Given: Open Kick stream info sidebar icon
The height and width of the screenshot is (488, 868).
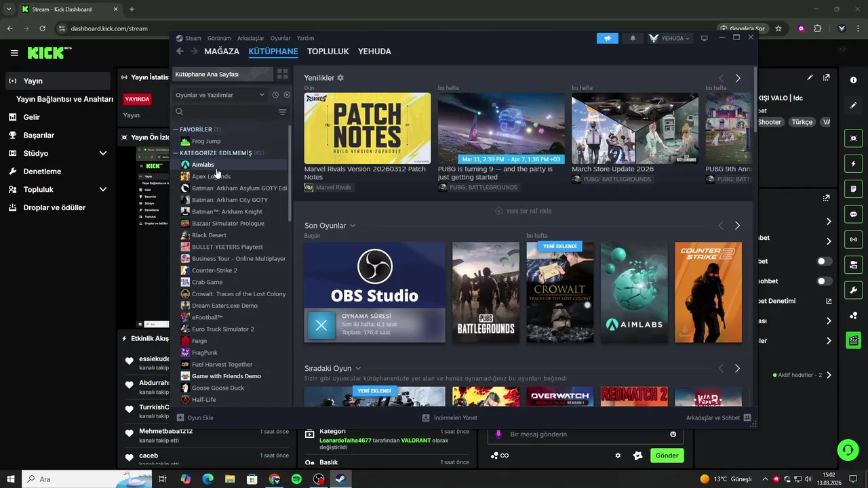Looking at the screenshot, I should pos(853,80).
